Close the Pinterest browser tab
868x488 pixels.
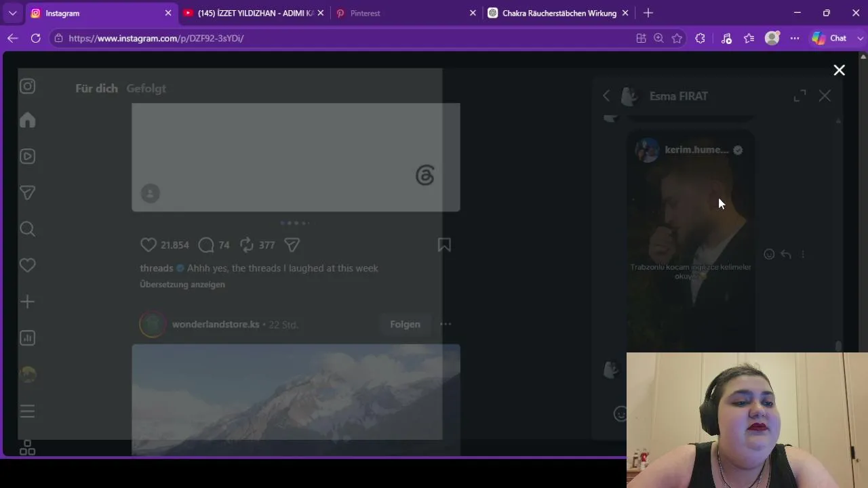pos(473,13)
